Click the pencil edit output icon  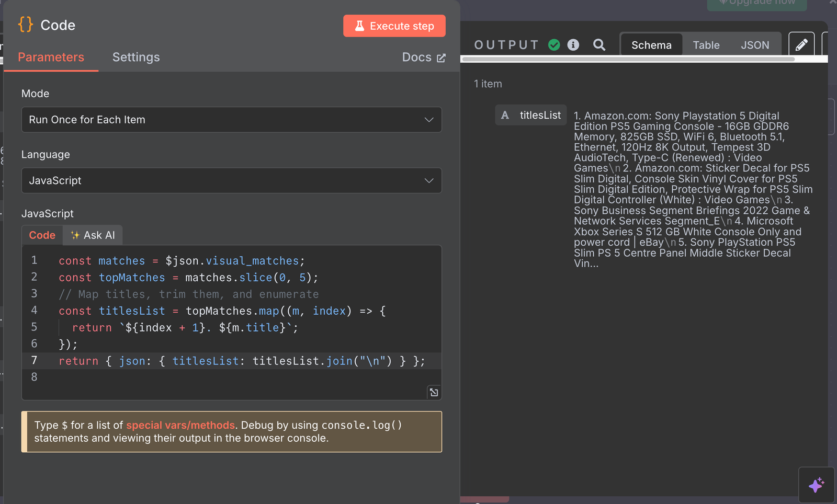(801, 45)
